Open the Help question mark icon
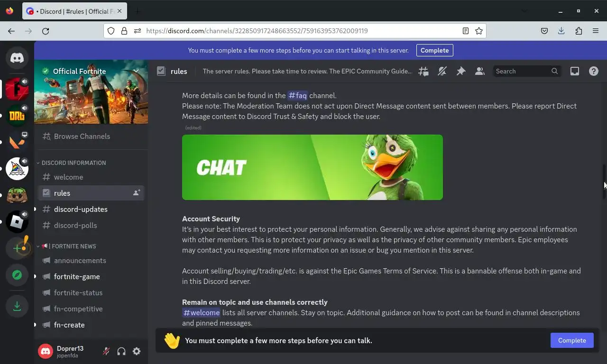This screenshot has width=607, height=364. [594, 71]
